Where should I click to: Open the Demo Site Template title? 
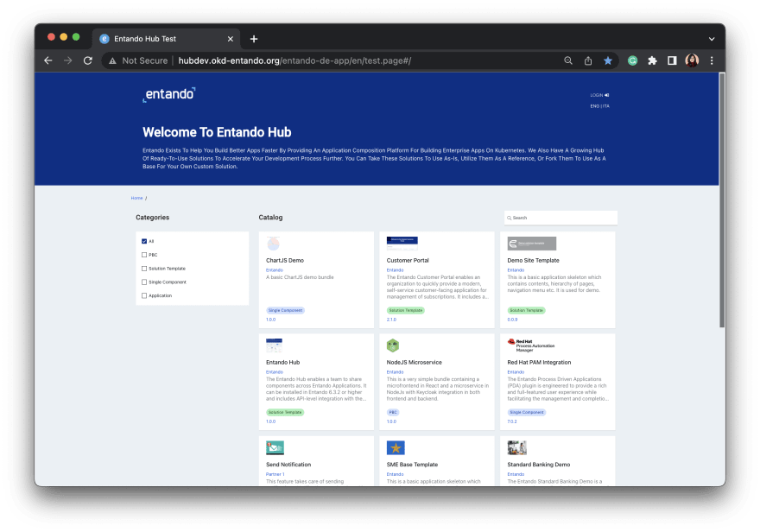[x=533, y=260]
